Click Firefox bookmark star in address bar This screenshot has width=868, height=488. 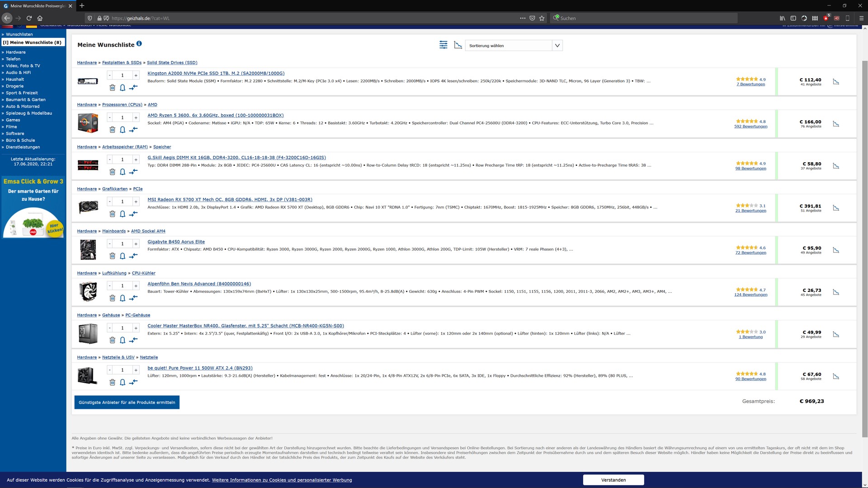click(x=542, y=18)
